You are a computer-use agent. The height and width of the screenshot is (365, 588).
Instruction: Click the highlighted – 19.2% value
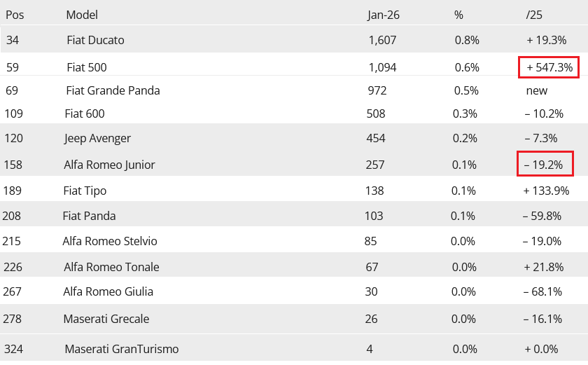click(545, 164)
